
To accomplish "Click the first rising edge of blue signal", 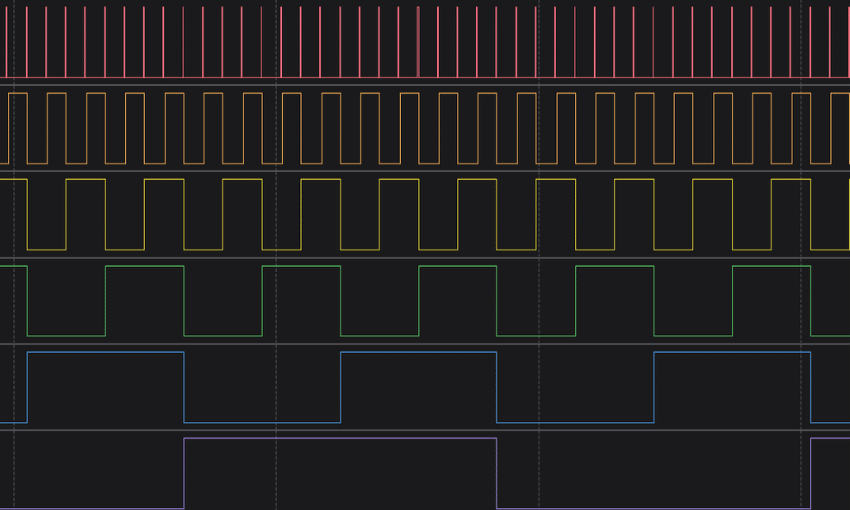I will click(27, 387).
